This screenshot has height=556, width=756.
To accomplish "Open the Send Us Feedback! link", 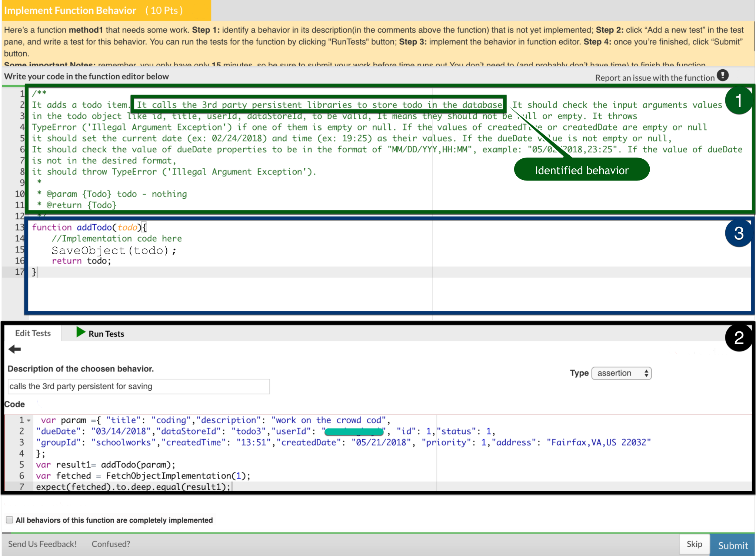I will coord(43,544).
